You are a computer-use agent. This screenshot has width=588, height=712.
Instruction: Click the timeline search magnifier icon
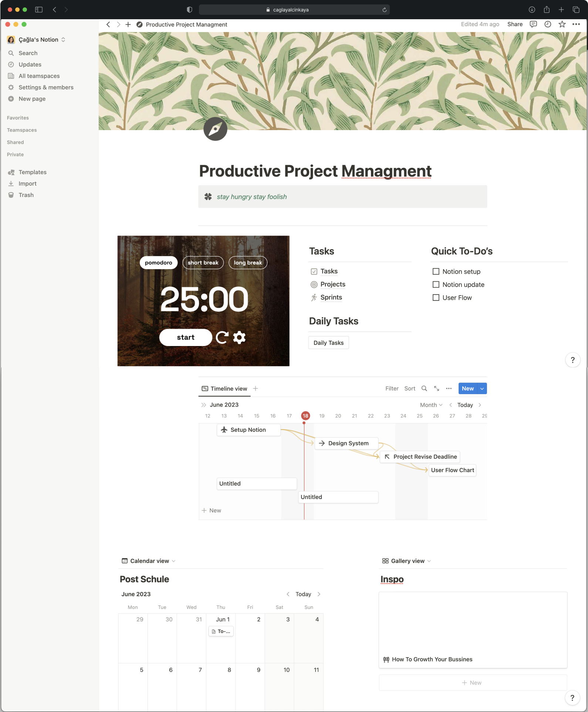click(x=424, y=389)
